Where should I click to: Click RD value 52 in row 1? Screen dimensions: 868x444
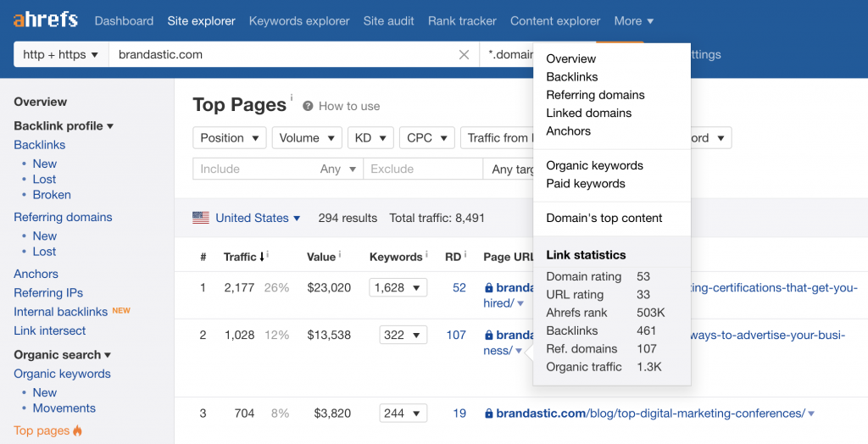pos(459,287)
